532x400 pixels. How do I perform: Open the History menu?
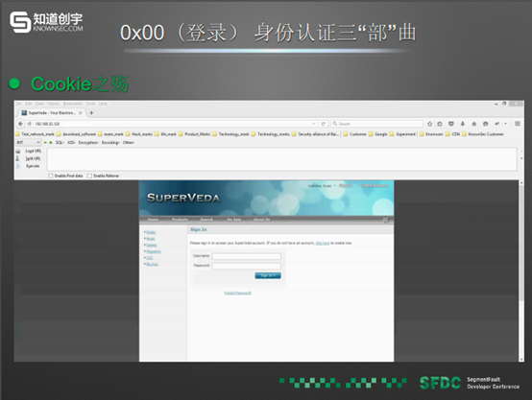[54, 104]
